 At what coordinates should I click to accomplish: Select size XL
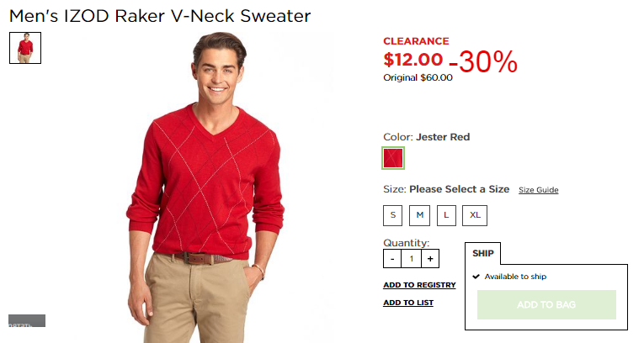coord(475,215)
